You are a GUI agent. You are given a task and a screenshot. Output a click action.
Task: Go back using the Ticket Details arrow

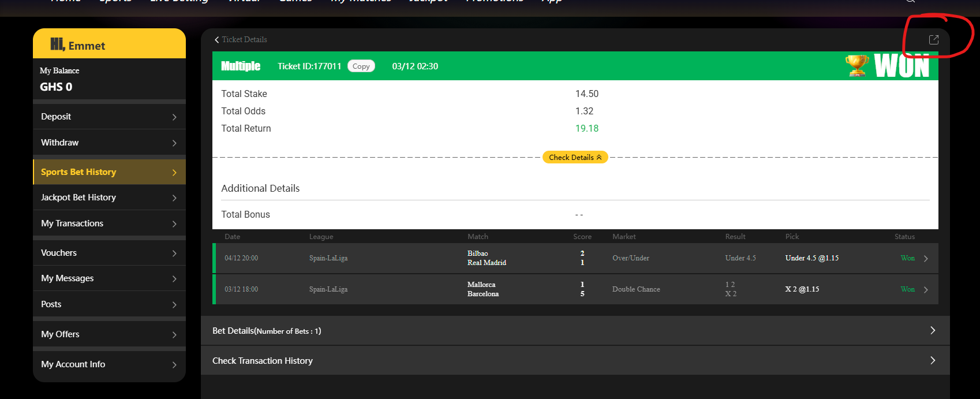click(x=217, y=40)
